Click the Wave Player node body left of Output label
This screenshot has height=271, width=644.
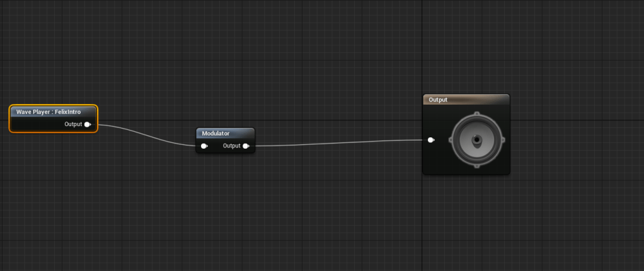pyautogui.click(x=37, y=124)
